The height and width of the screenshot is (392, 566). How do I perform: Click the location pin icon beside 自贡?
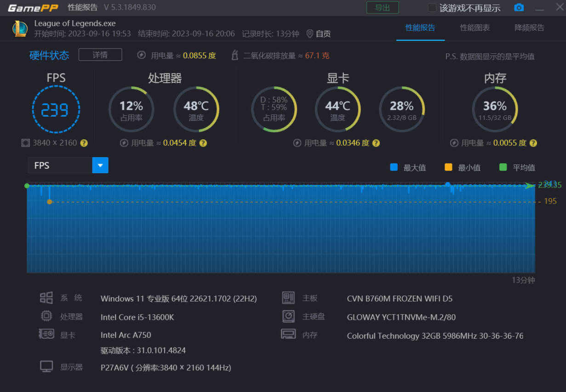(x=310, y=34)
